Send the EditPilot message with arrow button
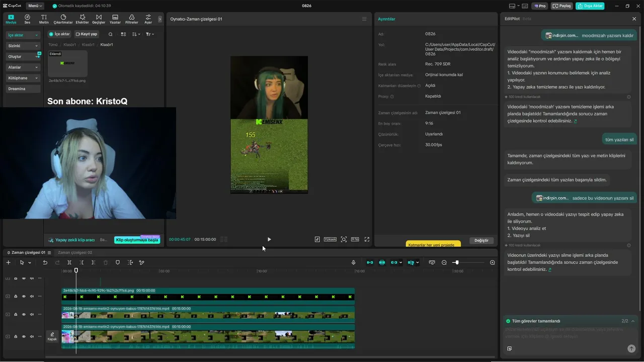 631,348
